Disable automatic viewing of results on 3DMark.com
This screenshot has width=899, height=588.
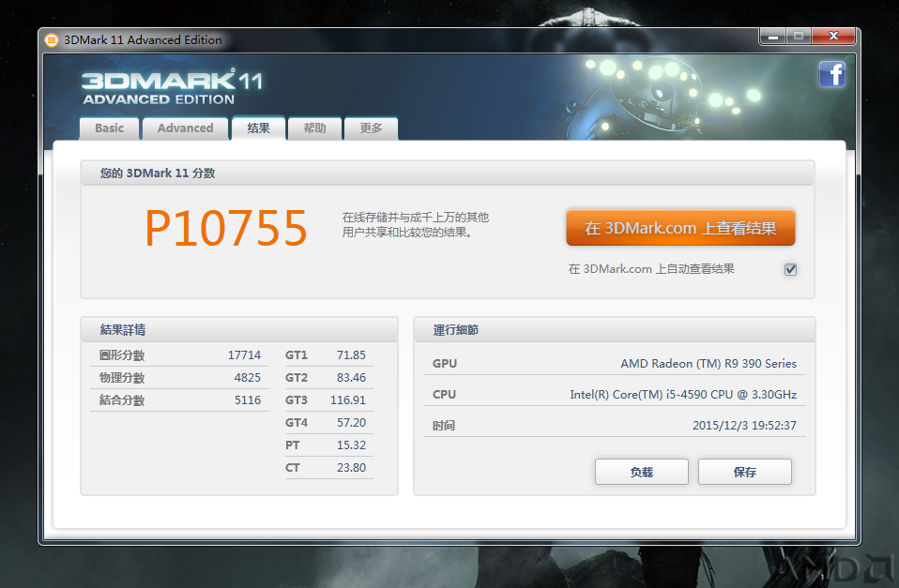[791, 269]
